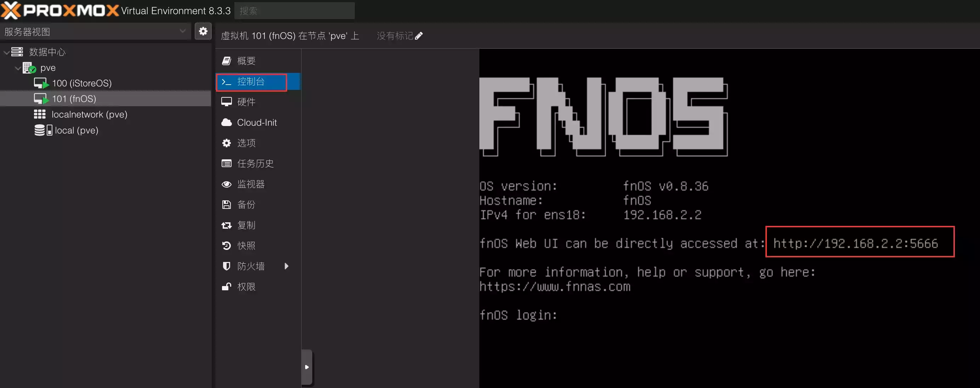Open the 概要 summary page
The image size is (980, 388).
coord(246,61)
